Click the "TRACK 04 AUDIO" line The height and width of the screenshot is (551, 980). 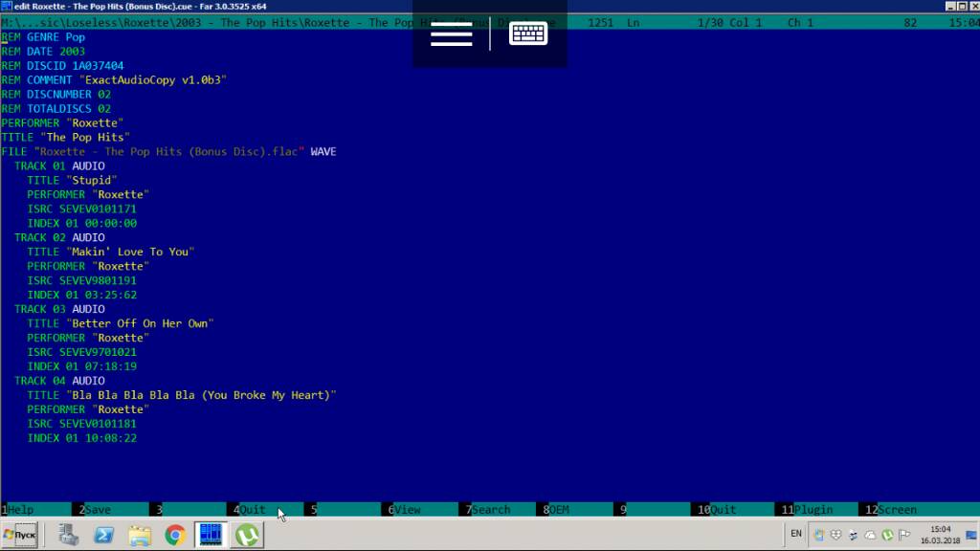click(x=59, y=383)
